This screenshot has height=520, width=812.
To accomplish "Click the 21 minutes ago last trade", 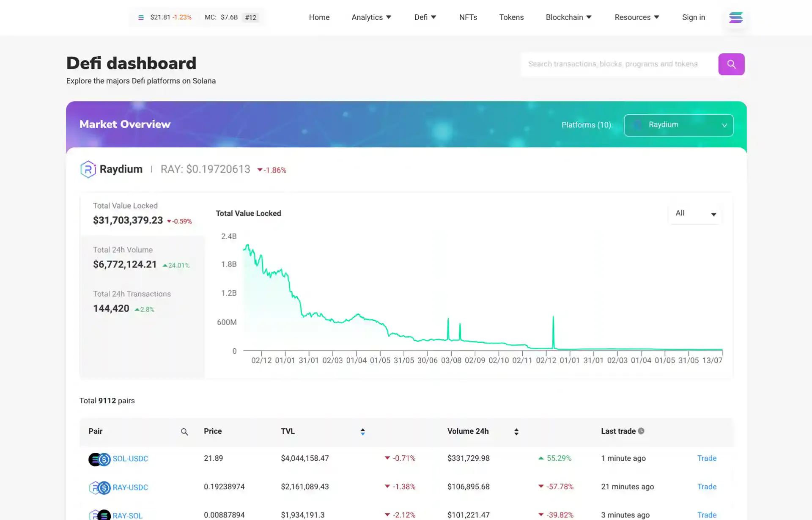I will [627, 487].
